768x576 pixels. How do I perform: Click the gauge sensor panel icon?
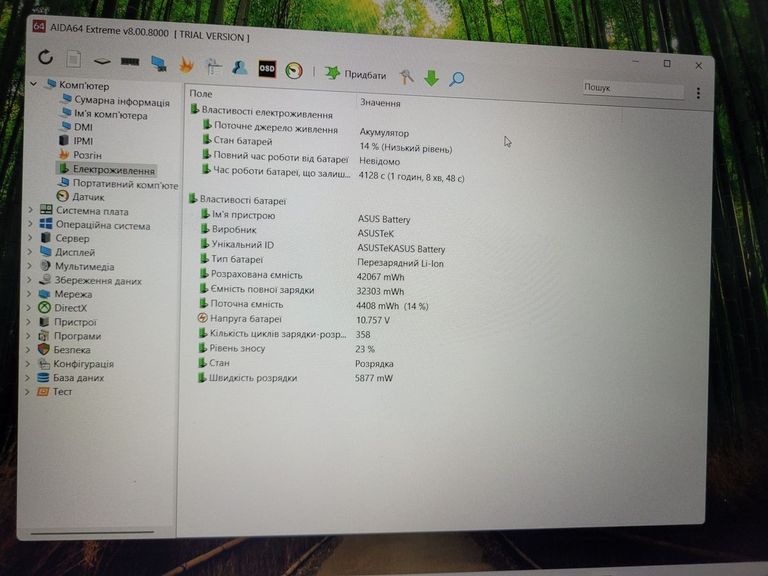293,71
